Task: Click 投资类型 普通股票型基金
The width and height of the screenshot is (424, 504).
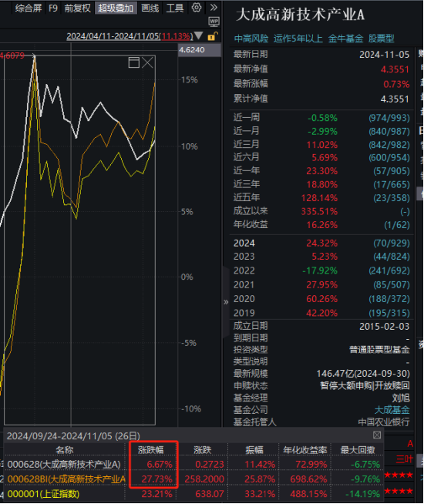Action: [x=379, y=350]
